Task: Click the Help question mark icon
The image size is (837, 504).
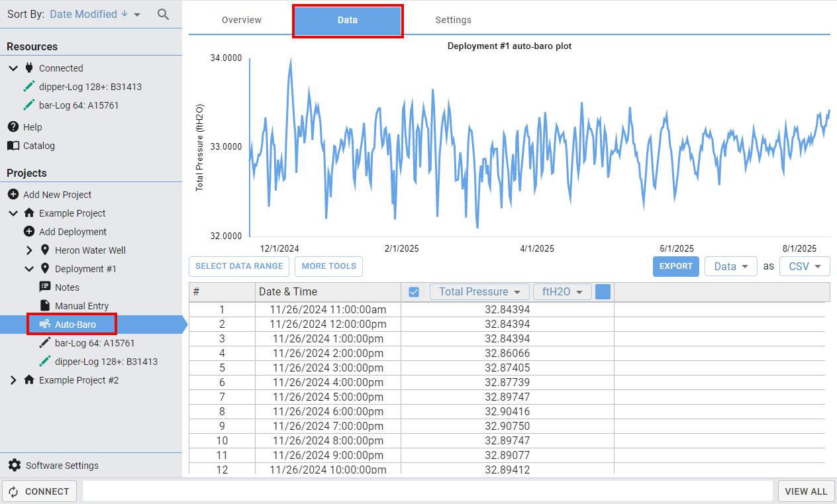Action: pos(13,127)
